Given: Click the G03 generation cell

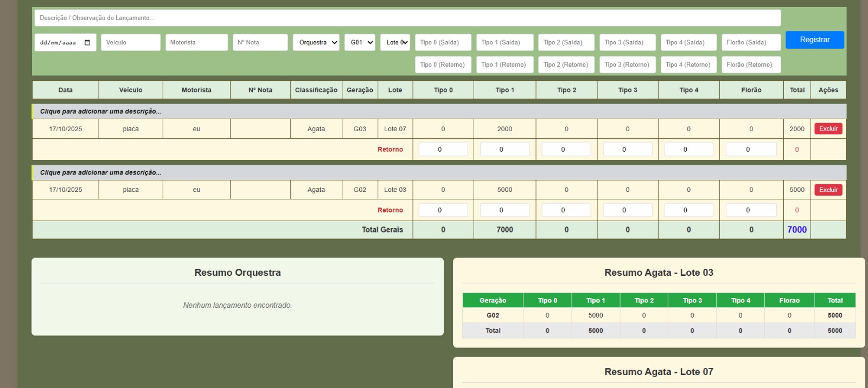Looking at the screenshot, I should click(x=360, y=129).
